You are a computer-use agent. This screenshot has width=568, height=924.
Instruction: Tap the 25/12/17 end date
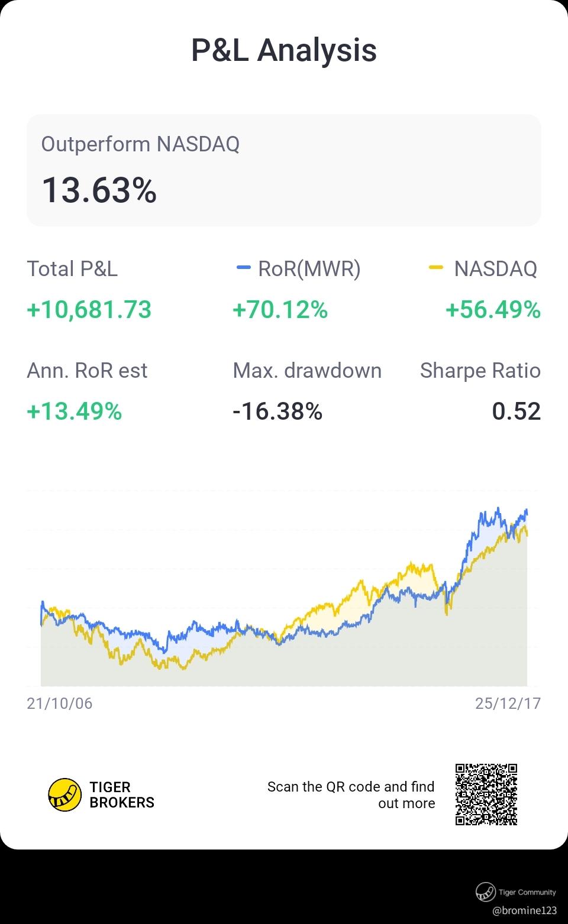pyautogui.click(x=508, y=703)
